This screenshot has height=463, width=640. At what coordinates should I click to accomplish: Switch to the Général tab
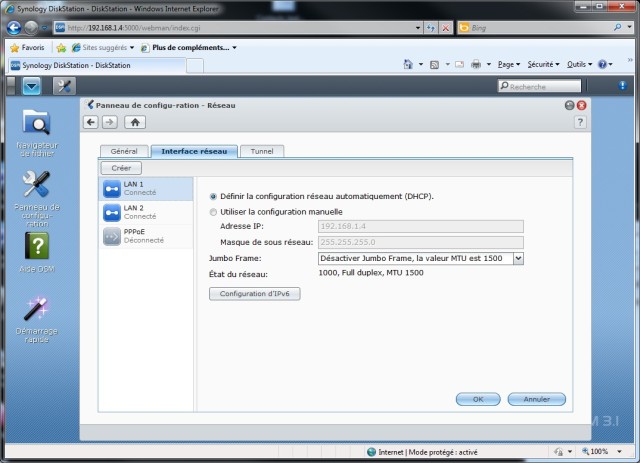click(x=124, y=151)
